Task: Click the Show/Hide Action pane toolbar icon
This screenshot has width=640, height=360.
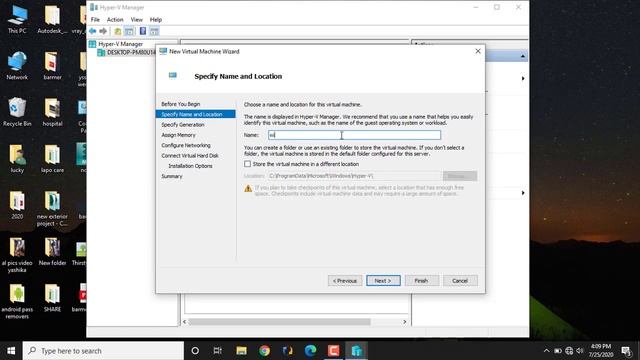Action: (154, 31)
